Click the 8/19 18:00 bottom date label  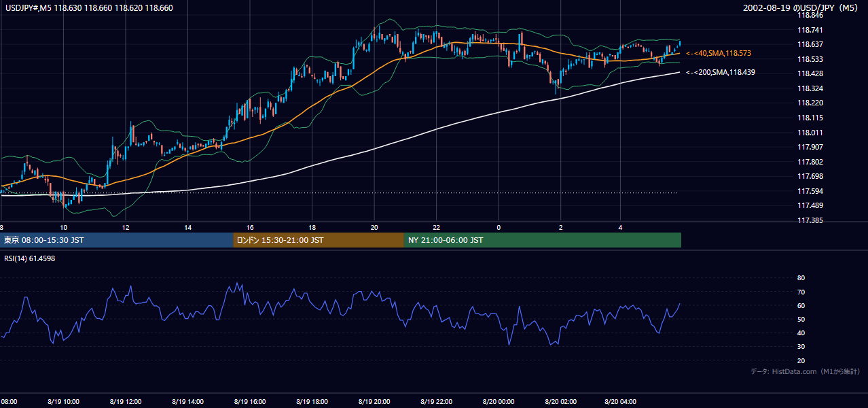pyautogui.click(x=312, y=402)
